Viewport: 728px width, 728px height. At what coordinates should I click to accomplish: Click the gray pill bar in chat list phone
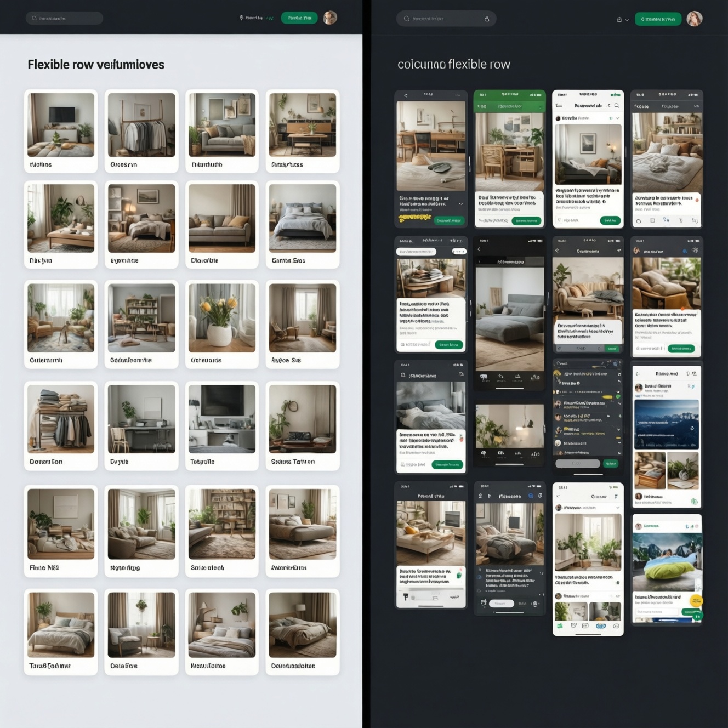click(578, 464)
